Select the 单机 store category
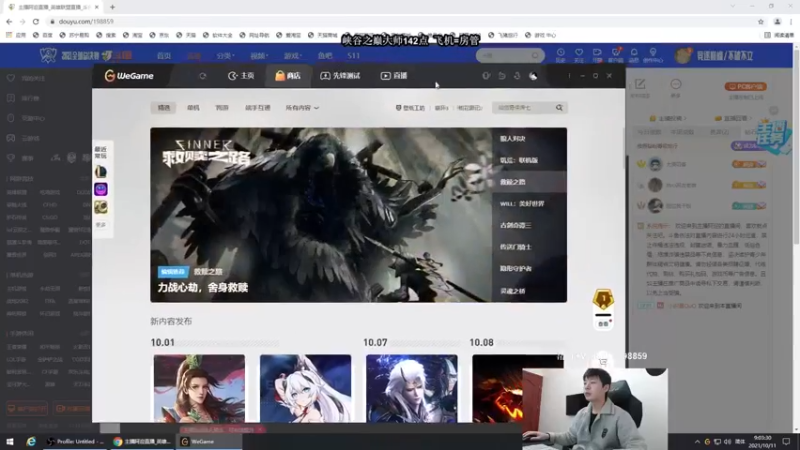 pyautogui.click(x=193, y=108)
